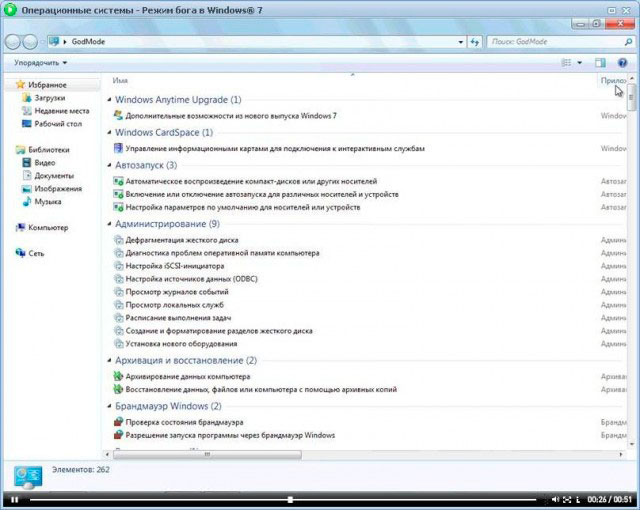Open the Упорядочить menu
The image size is (640, 510).
(x=40, y=63)
